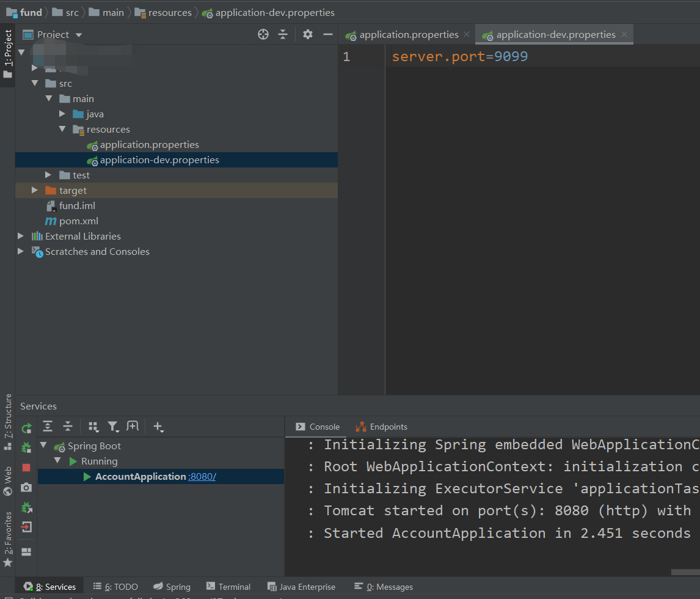This screenshot has width=700, height=599.
Task: Open the :8080/ link of AccountApplication
Action: click(x=202, y=477)
